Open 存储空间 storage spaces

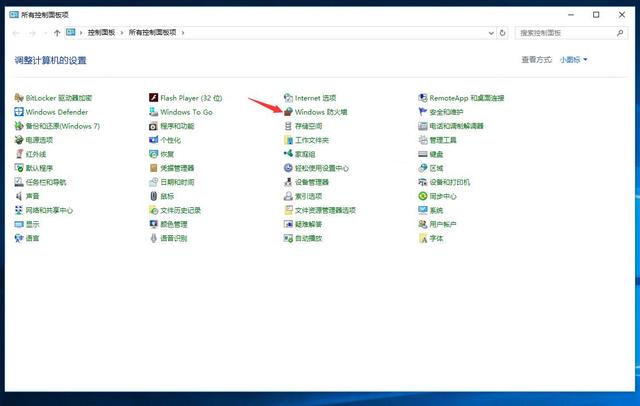click(303, 126)
